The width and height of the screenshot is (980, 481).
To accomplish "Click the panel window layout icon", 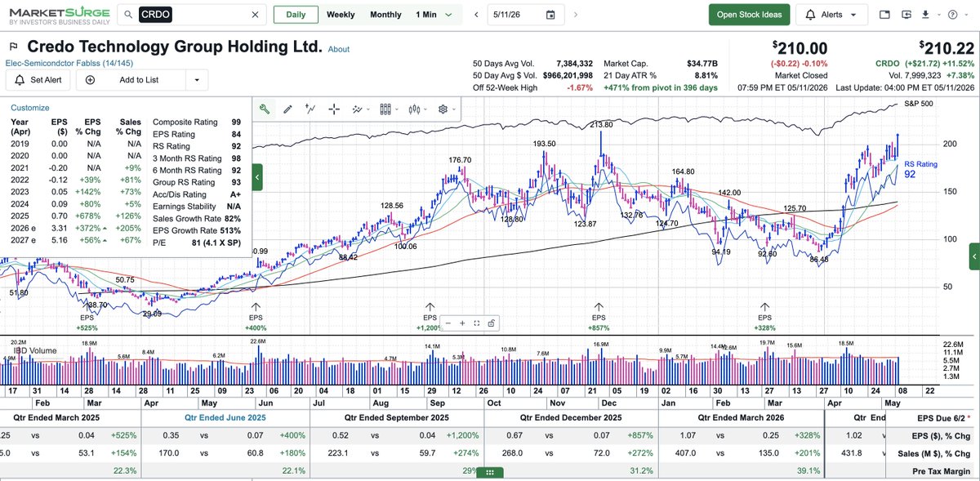I will 884,15.
